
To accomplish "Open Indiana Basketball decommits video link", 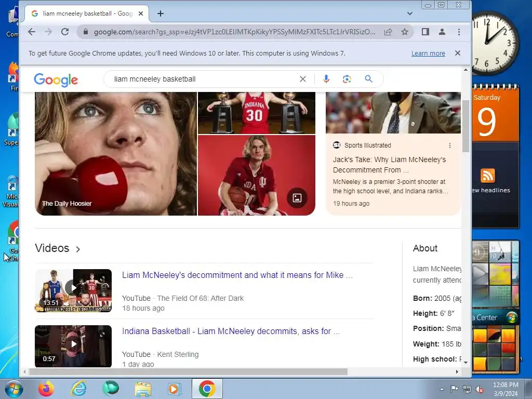I will point(231,331).
